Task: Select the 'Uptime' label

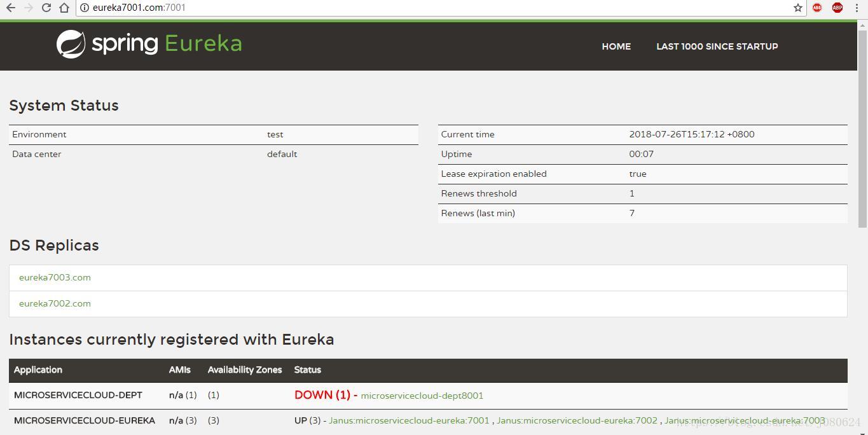Action: (457, 155)
